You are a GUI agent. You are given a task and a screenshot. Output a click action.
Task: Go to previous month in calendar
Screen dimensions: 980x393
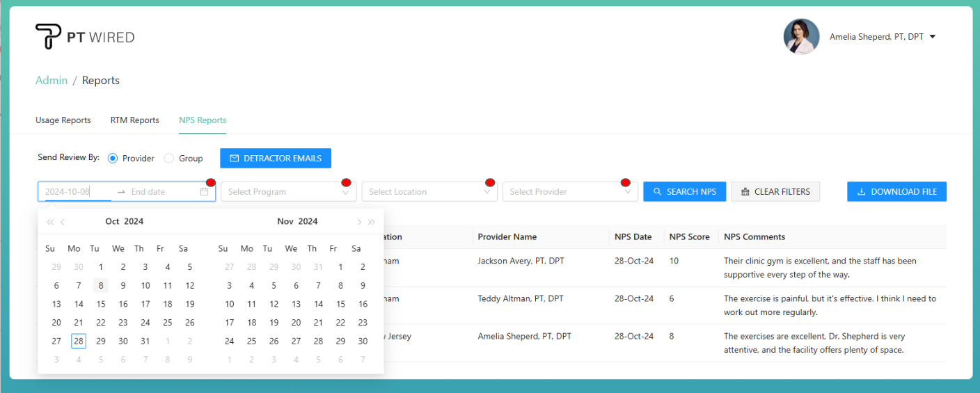click(x=63, y=222)
